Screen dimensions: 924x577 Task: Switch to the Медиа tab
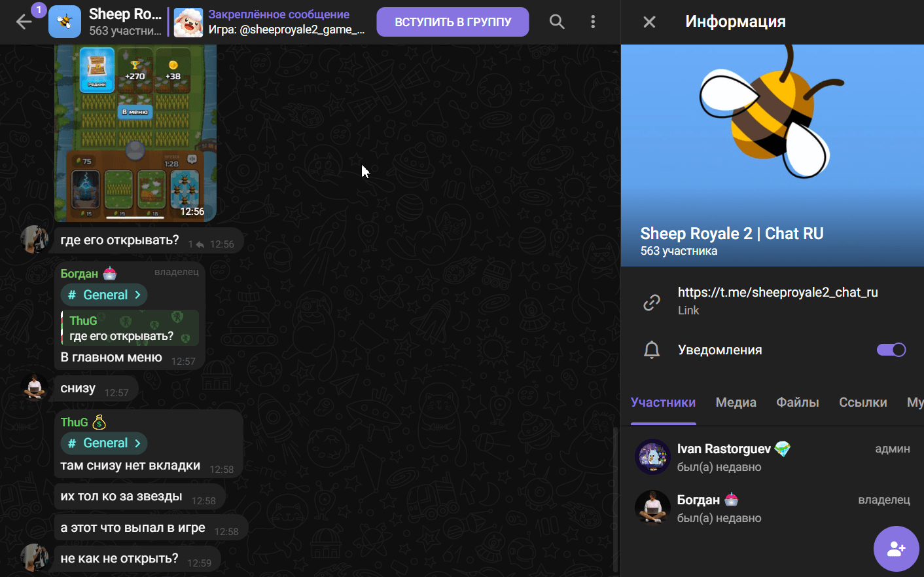(x=736, y=402)
